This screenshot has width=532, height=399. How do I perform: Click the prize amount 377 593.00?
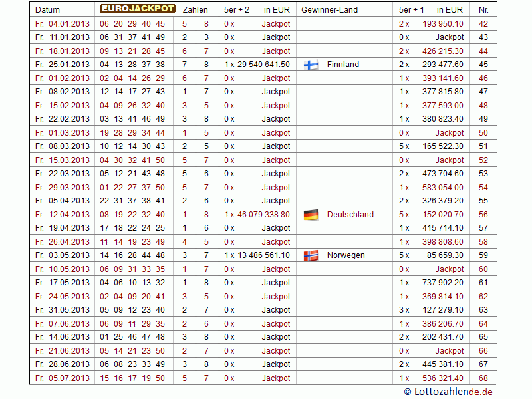[x=443, y=106]
